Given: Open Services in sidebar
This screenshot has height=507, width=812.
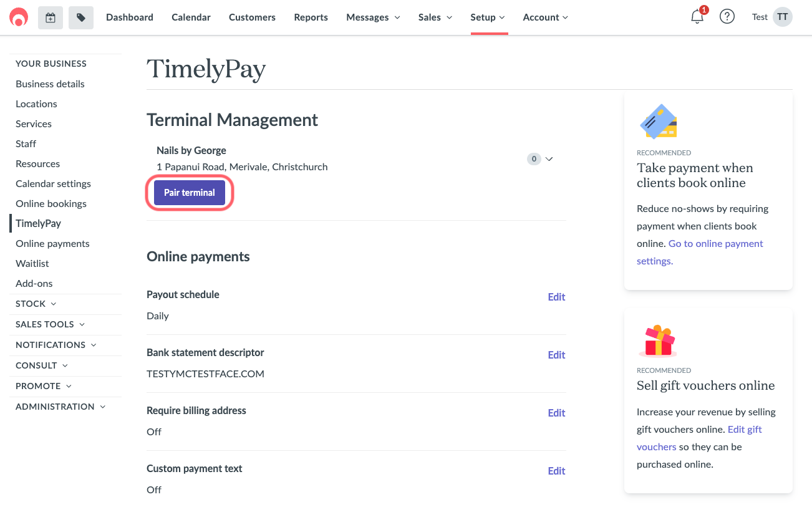Looking at the screenshot, I should pos(34,123).
